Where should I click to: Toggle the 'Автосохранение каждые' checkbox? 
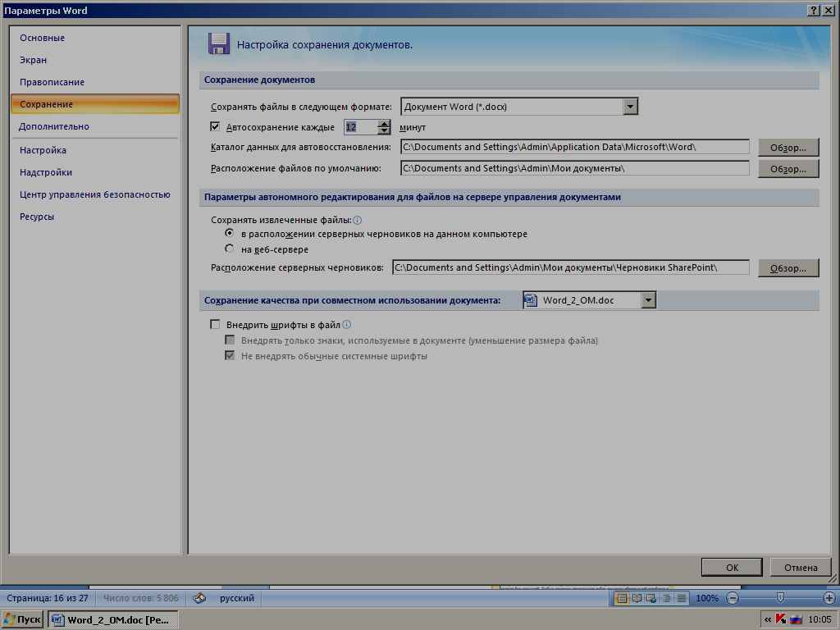coord(216,127)
